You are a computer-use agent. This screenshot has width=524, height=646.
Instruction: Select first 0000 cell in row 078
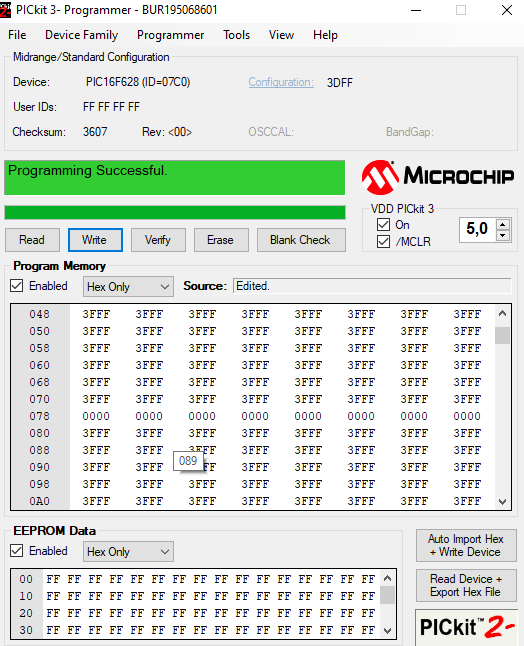tap(96, 416)
